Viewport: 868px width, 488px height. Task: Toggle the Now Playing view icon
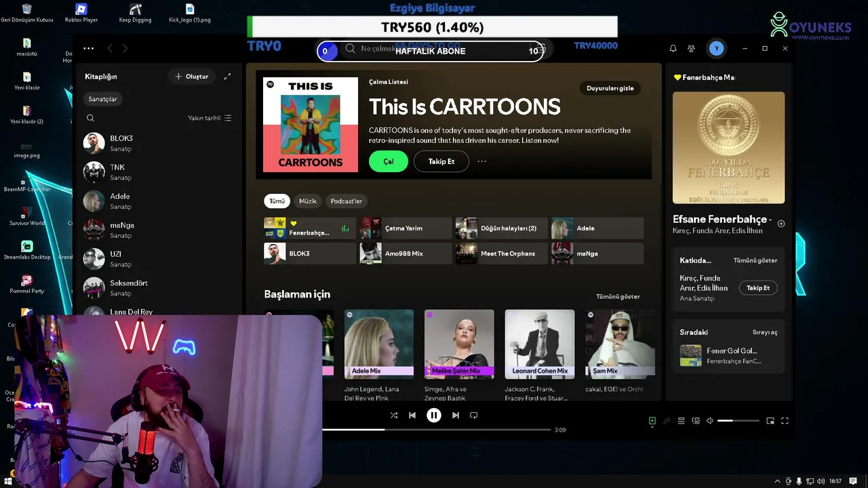pyautogui.click(x=652, y=421)
